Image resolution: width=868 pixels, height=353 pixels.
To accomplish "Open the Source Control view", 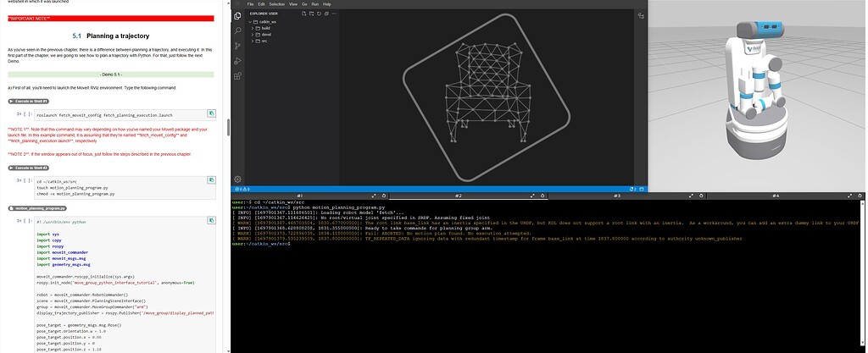I will pos(237,46).
